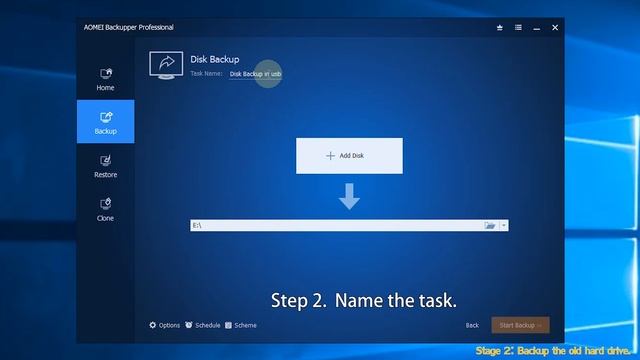640x360 pixels.
Task: Edit the Task Name field
Action: (255, 74)
